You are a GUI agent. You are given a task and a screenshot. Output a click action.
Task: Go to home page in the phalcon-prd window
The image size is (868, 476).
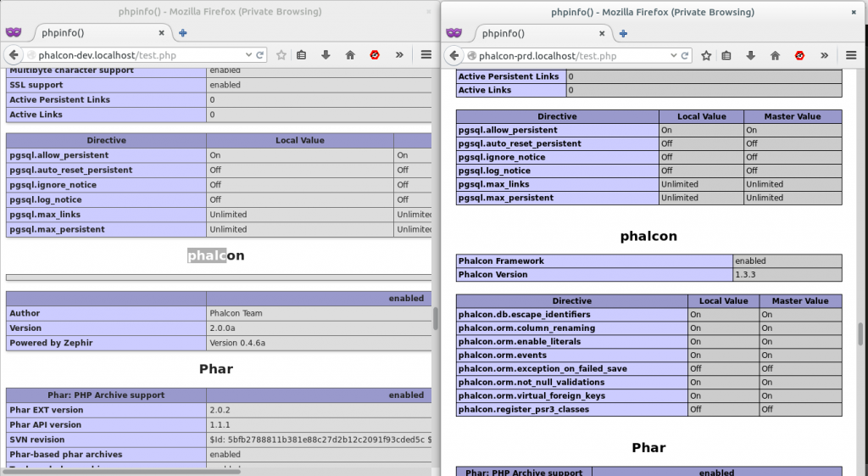click(x=775, y=55)
